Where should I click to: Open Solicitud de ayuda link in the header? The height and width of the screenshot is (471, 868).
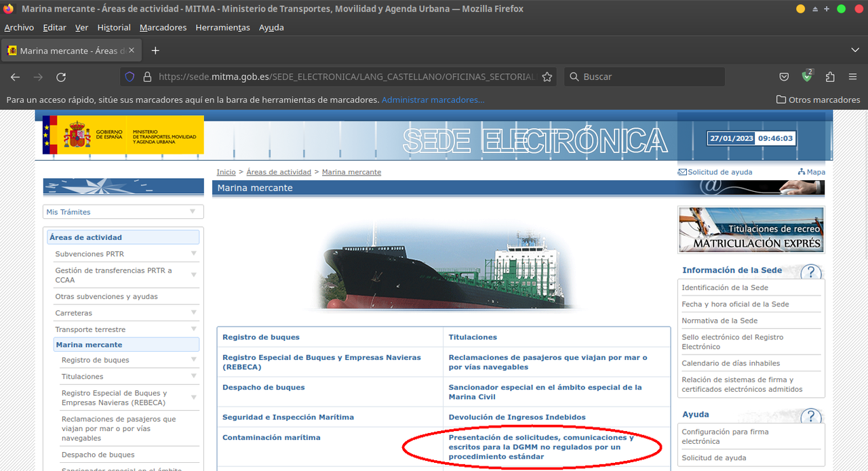[x=715, y=172]
